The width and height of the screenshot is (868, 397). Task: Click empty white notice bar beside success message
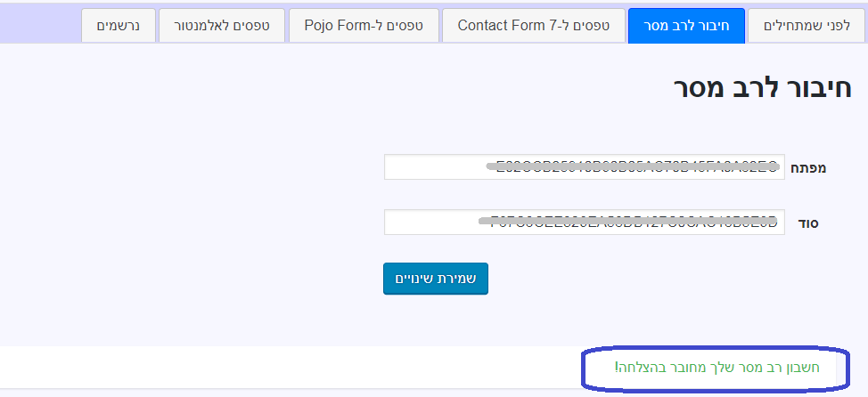[267, 367]
